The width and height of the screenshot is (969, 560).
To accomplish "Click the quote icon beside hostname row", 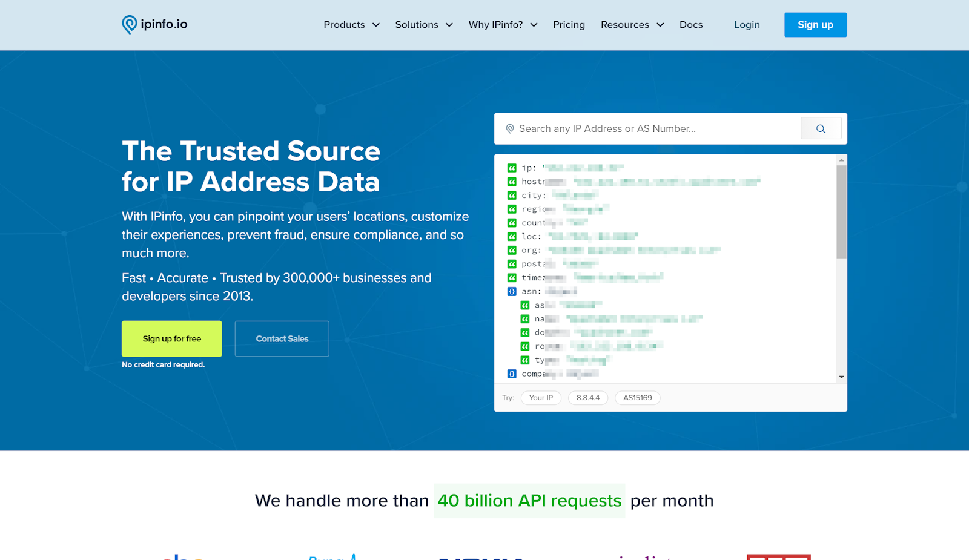I will (x=512, y=182).
